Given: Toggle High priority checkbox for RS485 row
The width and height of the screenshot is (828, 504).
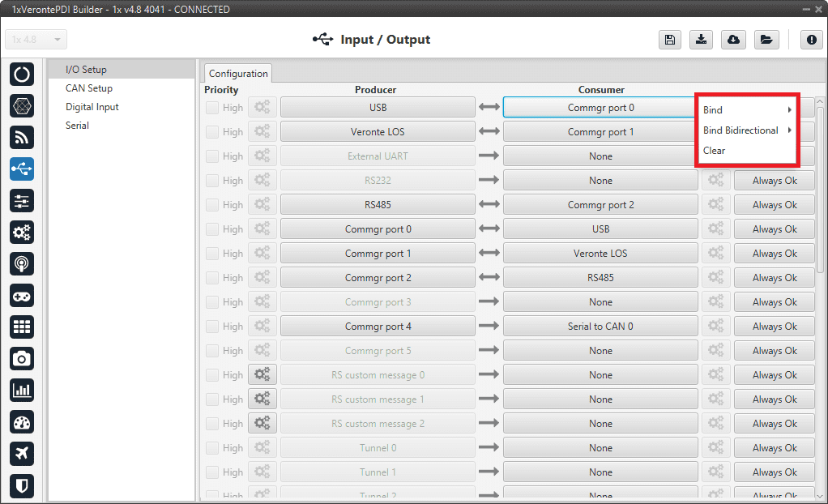Looking at the screenshot, I should coord(212,205).
